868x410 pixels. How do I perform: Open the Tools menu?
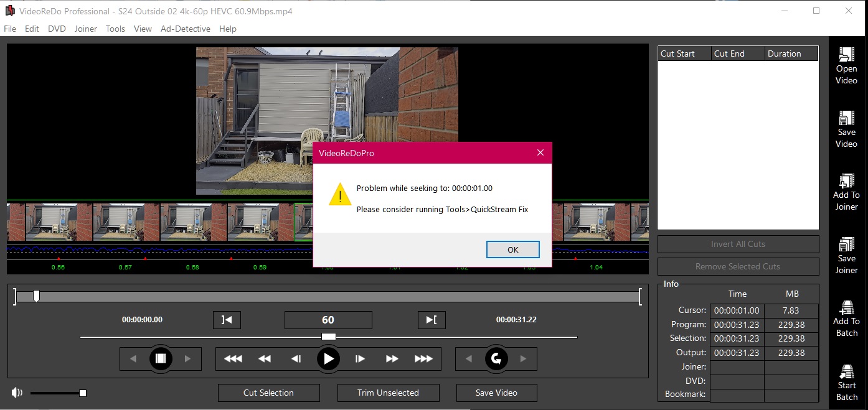point(115,29)
